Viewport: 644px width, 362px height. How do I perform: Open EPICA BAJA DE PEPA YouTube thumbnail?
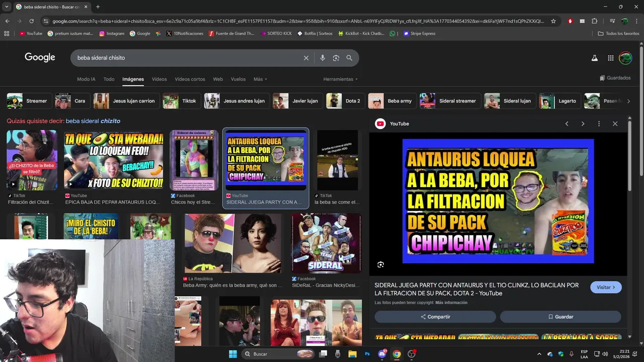click(114, 160)
